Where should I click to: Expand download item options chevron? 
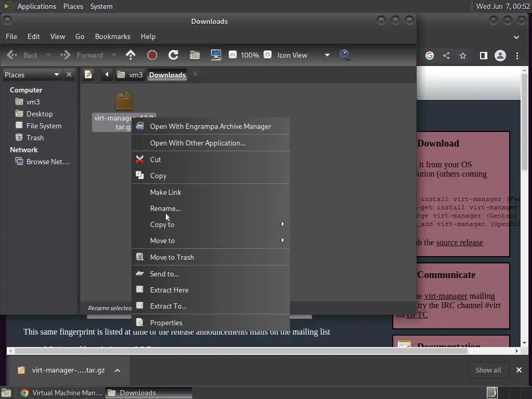pyautogui.click(x=117, y=370)
